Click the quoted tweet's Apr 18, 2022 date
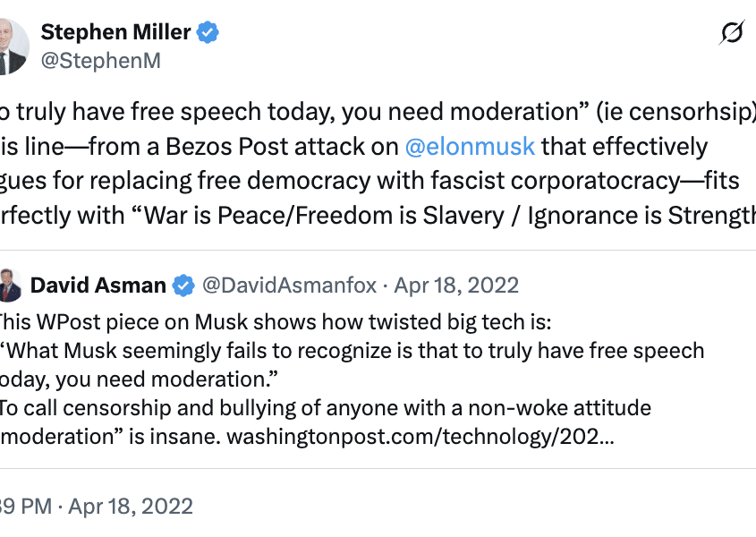Screen dimensions: 756x537 pos(456,286)
